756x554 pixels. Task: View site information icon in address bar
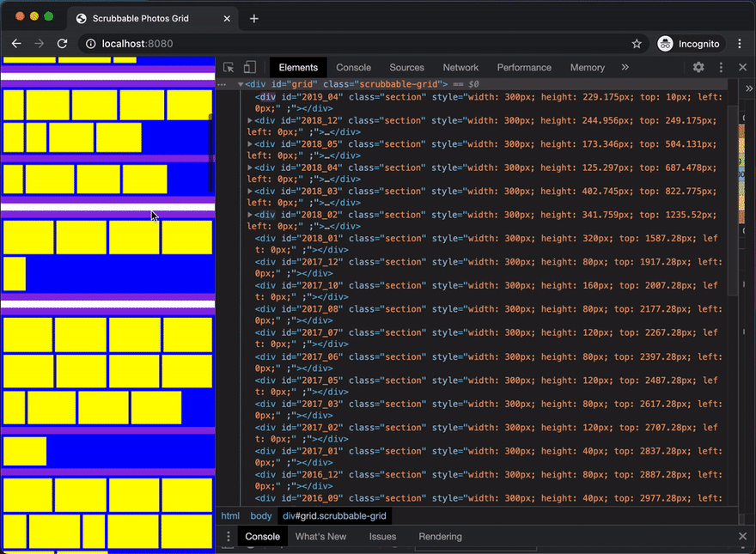tap(91, 44)
